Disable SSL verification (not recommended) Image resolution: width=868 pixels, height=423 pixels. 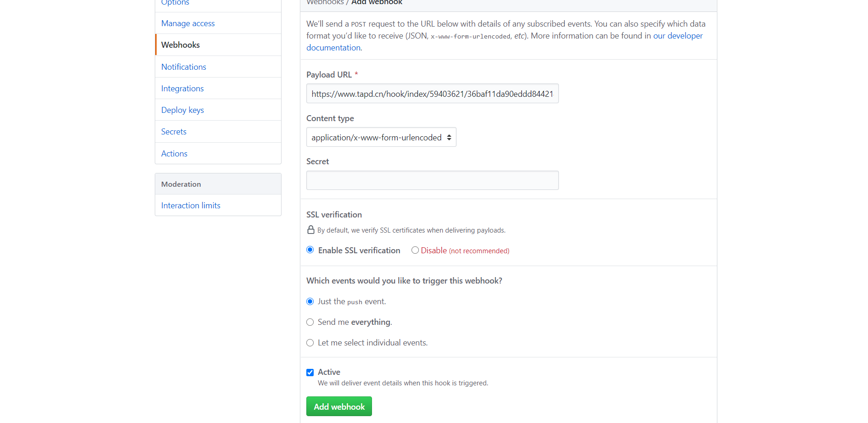pyautogui.click(x=415, y=250)
